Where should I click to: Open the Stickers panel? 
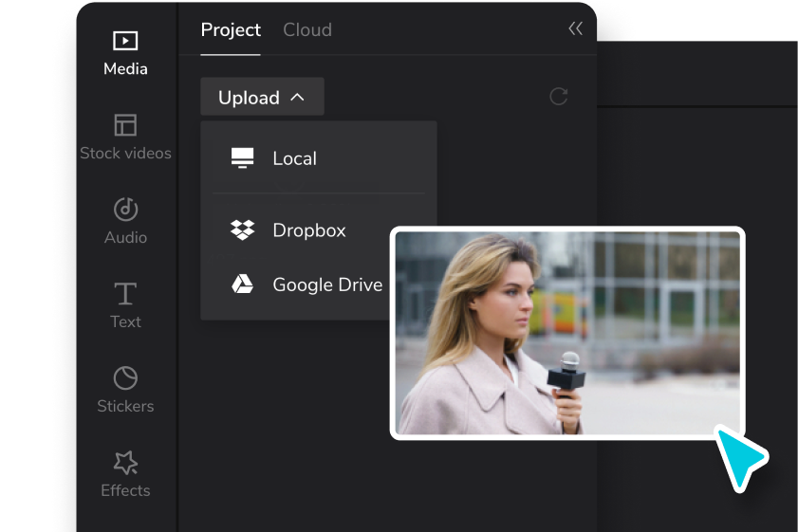125,390
